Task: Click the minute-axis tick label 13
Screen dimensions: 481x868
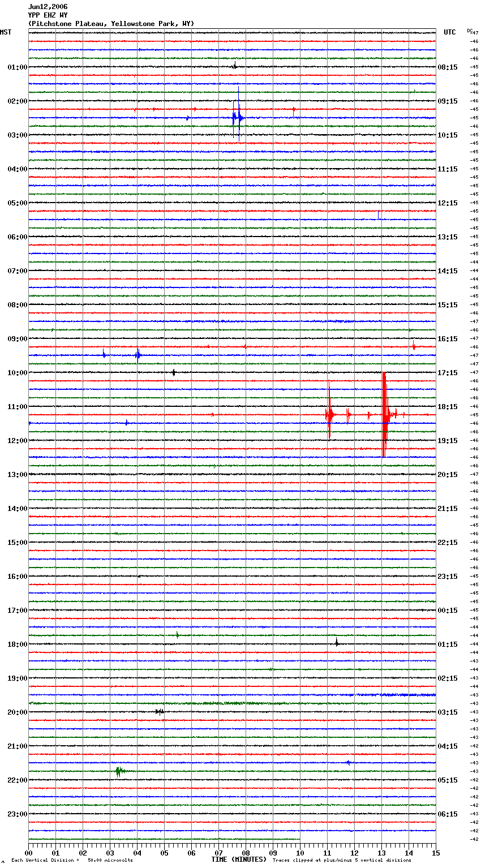Action: (381, 853)
